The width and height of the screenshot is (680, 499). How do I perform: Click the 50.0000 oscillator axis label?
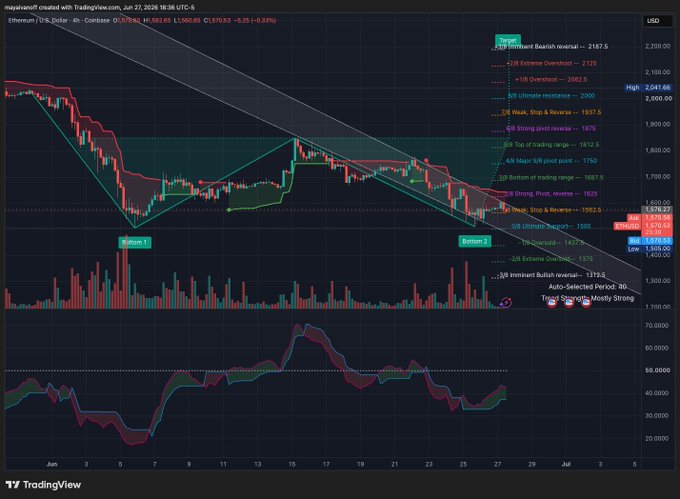(x=657, y=371)
